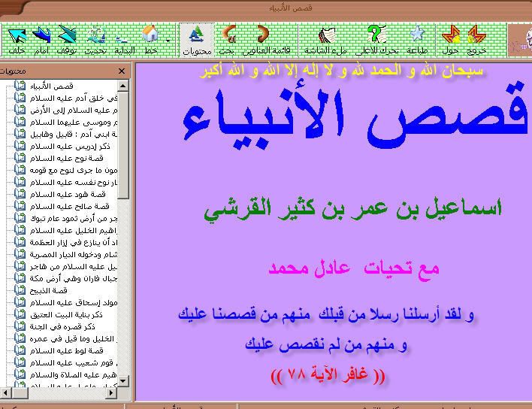Navigate أمام (Forward) with arrow icon

[x=41, y=38]
